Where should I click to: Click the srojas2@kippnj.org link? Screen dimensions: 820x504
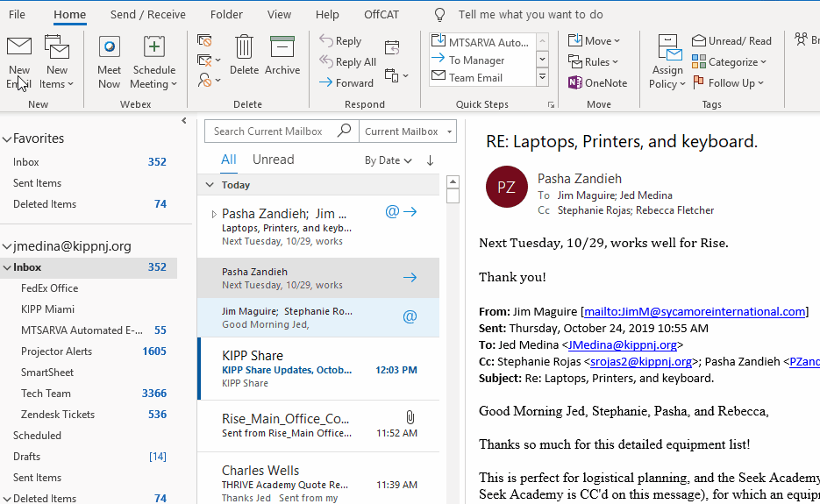[640, 362]
